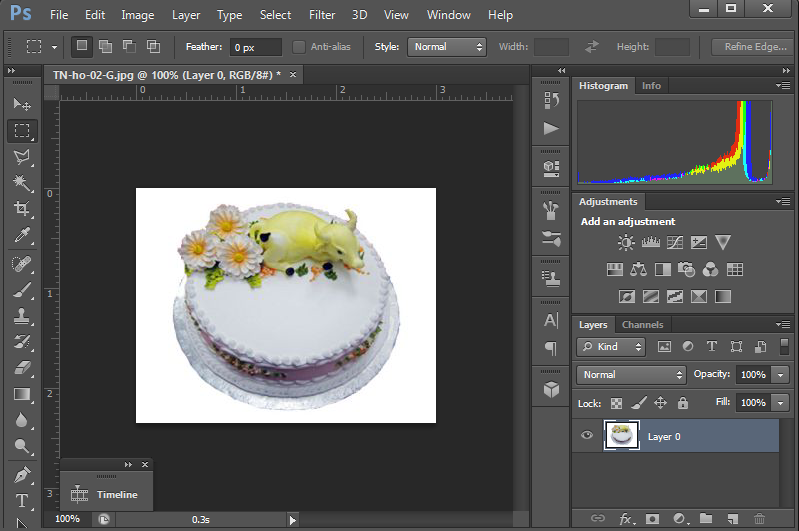Toggle lock transparent pixels
Screen dimensions: 799x531
[x=616, y=403]
